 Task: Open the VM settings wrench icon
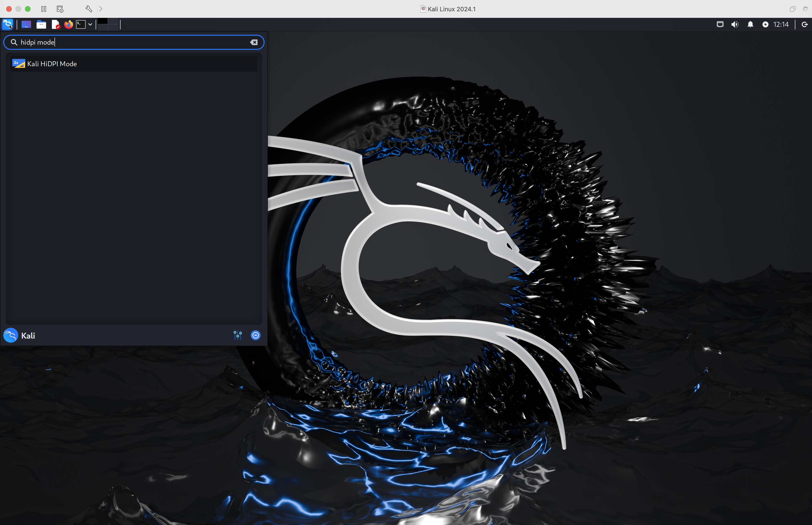pyautogui.click(x=89, y=9)
